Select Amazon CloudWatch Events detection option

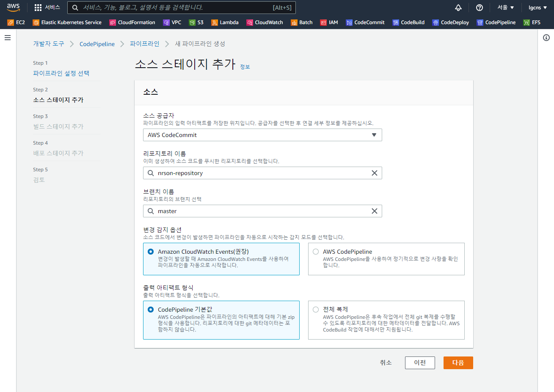(x=221, y=259)
